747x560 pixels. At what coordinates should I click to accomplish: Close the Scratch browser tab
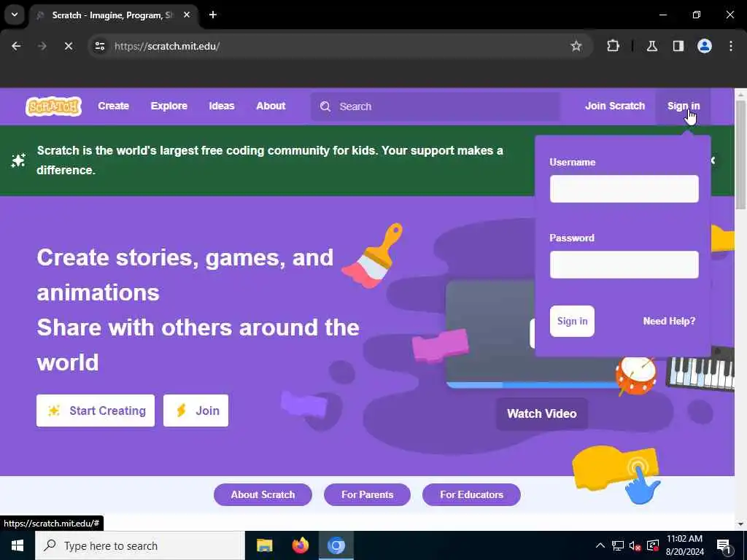(x=187, y=15)
